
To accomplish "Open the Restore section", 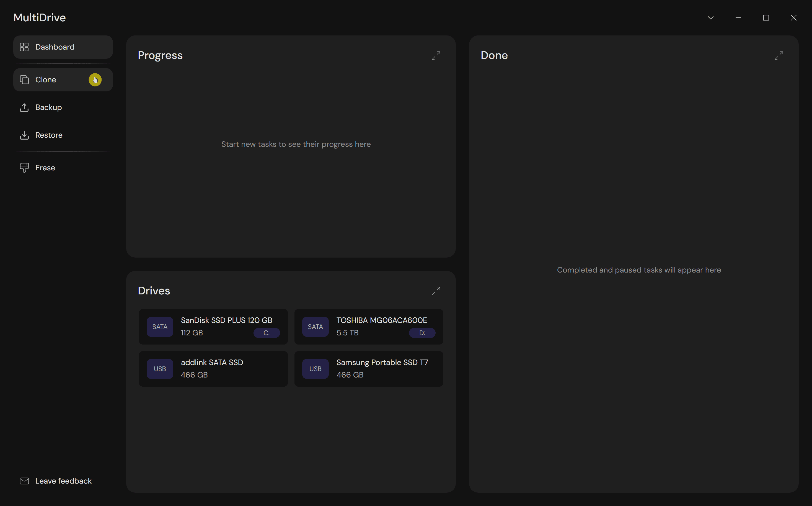I will click(49, 135).
